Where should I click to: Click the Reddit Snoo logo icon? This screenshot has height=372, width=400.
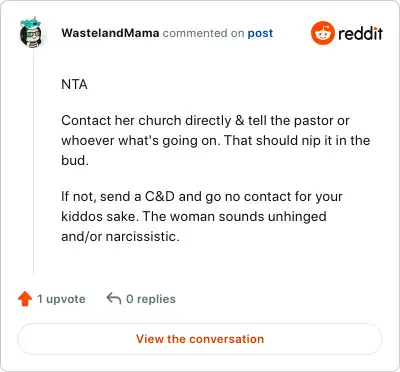click(322, 33)
